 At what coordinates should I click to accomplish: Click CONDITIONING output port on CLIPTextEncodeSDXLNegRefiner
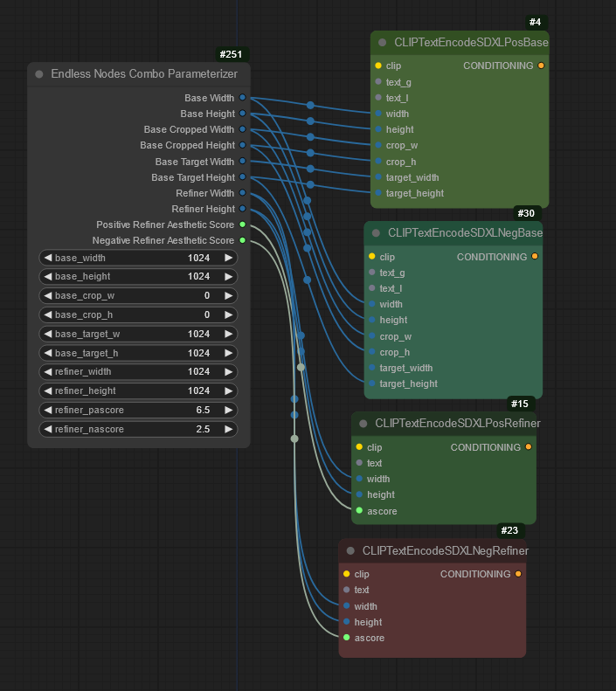(518, 574)
